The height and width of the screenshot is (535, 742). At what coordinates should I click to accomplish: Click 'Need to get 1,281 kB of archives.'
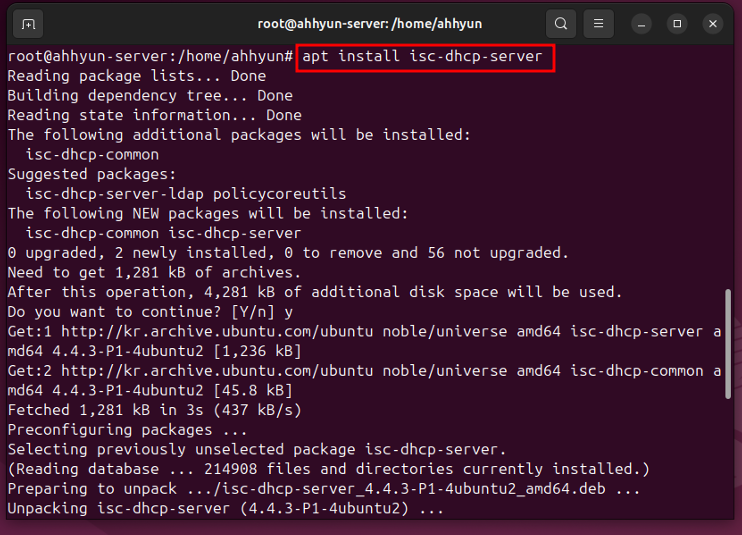[154, 272]
